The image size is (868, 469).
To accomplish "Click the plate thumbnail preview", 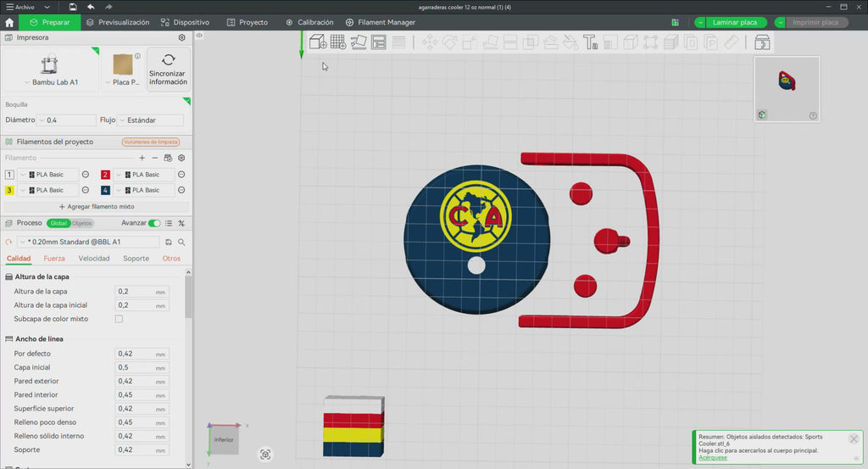I will [x=787, y=88].
